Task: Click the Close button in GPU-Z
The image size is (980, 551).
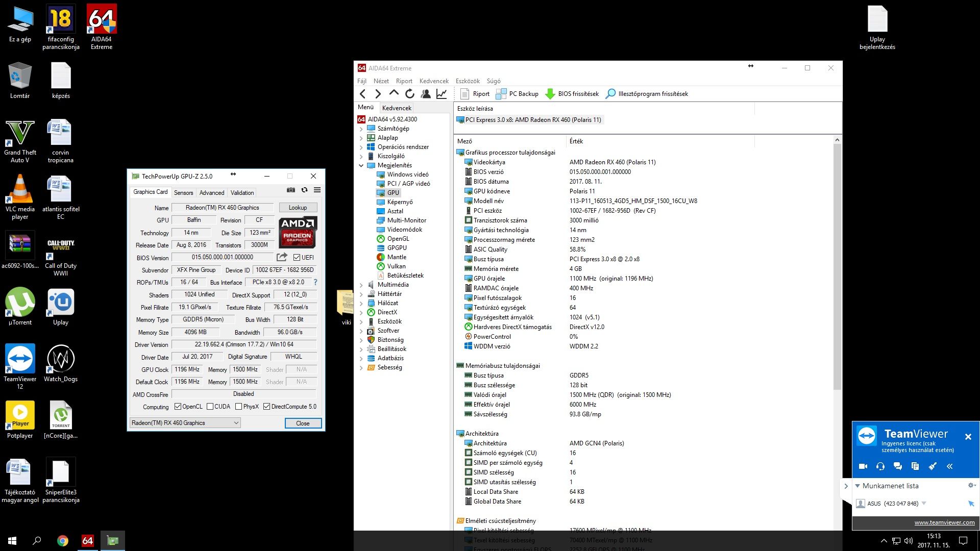Action: click(x=303, y=423)
